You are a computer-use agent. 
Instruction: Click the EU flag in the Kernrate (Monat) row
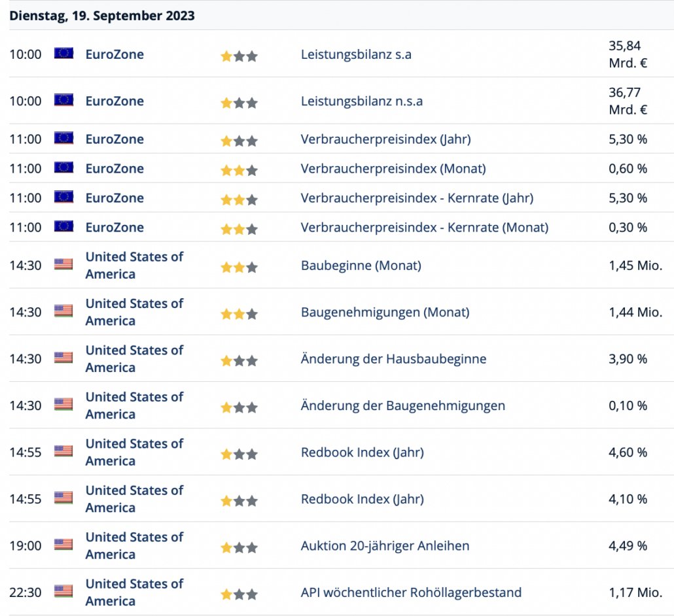[63, 226]
